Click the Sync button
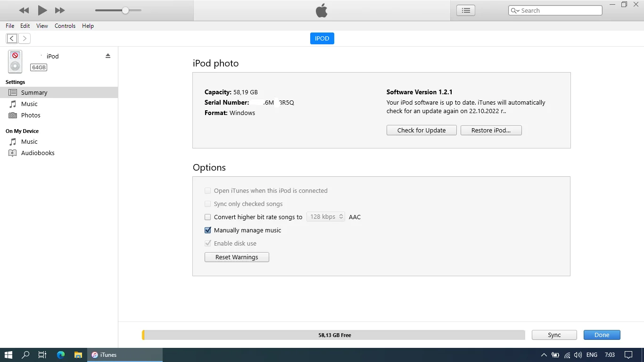 click(554, 335)
